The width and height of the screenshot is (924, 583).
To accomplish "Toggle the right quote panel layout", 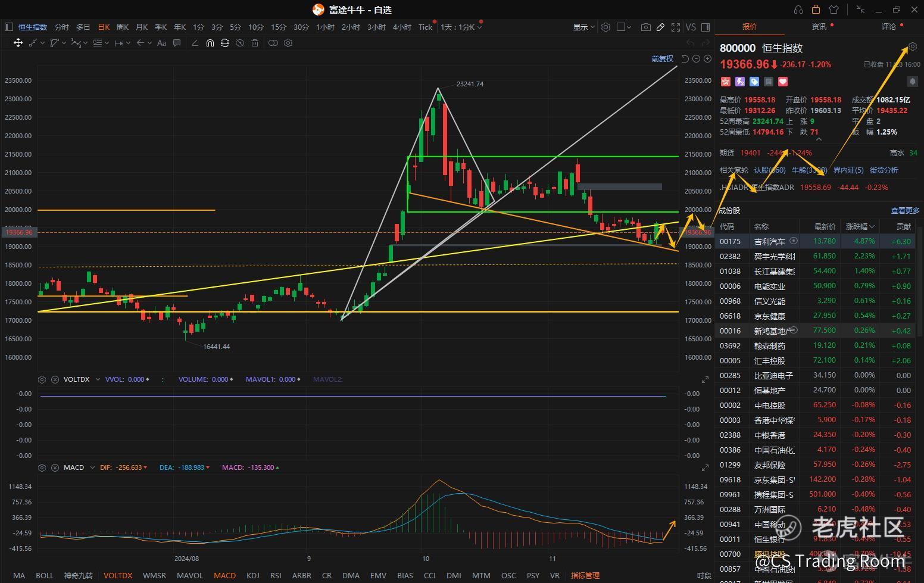I will point(706,27).
